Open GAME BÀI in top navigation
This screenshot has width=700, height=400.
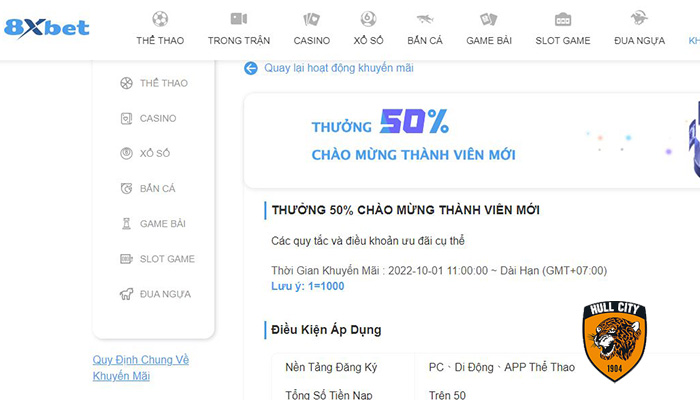pyautogui.click(x=489, y=41)
